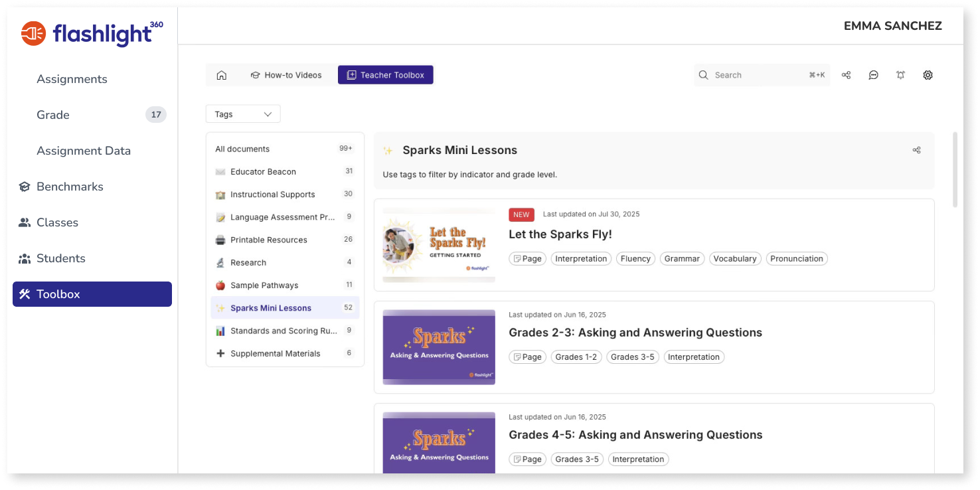Screen dimensions: 980x490
Task: Open the Tags dropdown filter
Action: [243, 114]
